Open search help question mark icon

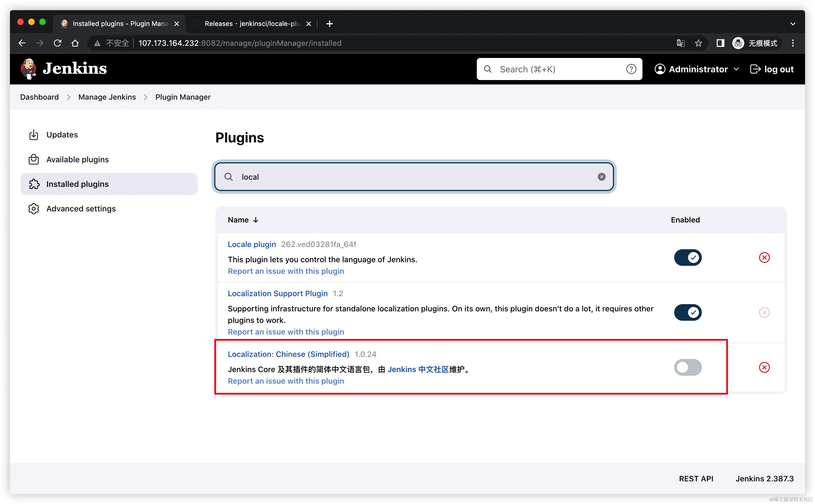point(631,69)
